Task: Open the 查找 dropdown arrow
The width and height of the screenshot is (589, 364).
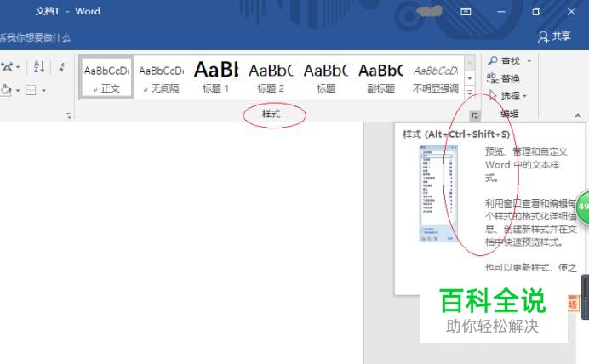Action: tap(529, 60)
